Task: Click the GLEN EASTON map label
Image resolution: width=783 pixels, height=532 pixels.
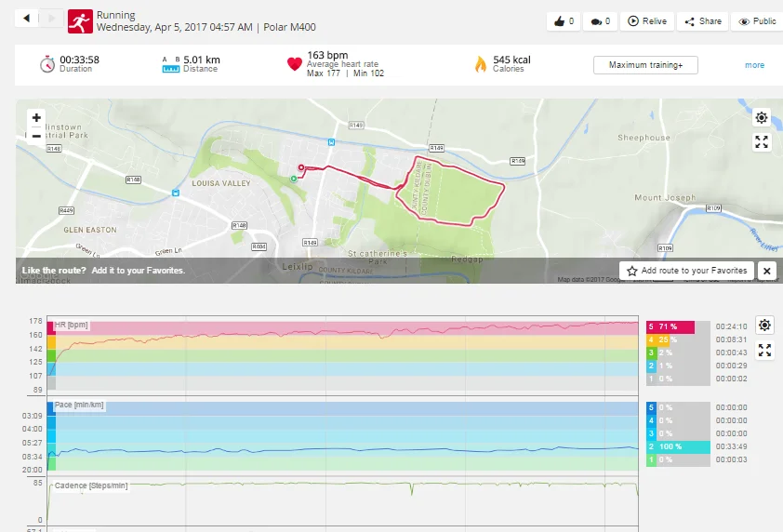Action: [90, 230]
